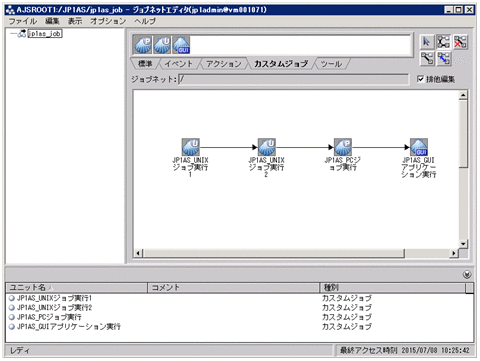Switch to the 標準 tab

pyautogui.click(x=145, y=64)
